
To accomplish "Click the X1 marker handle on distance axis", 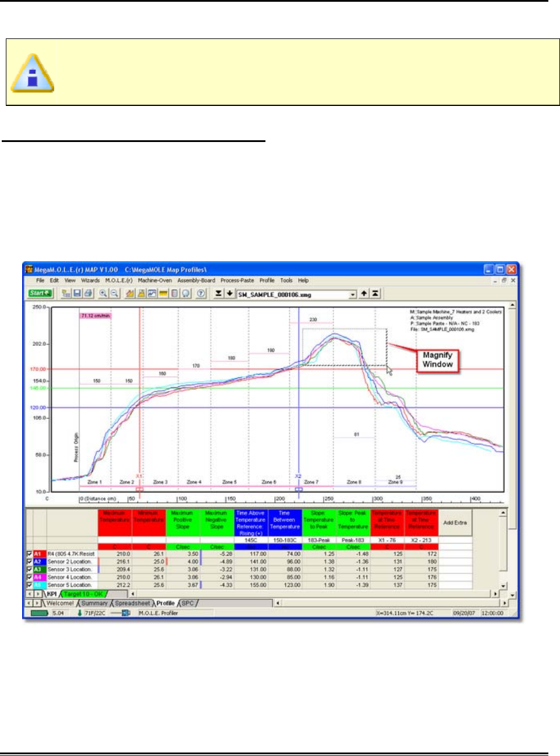I will click(x=140, y=489).
